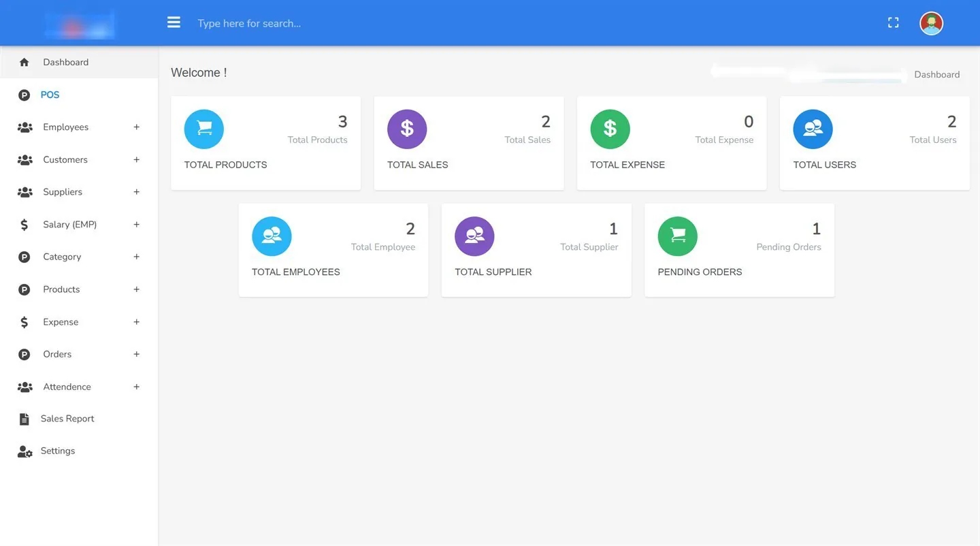Expand the Suppliers submenu plus sign
980x546 pixels.
136,192
